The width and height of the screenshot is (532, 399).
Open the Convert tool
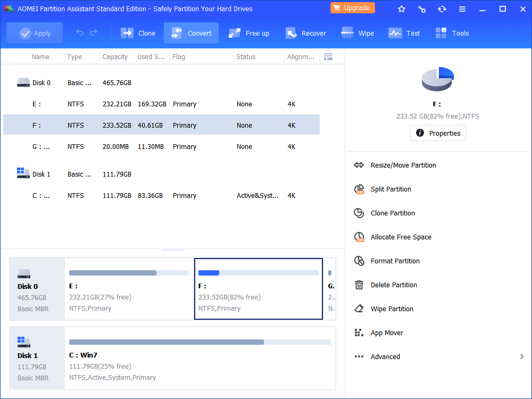pos(191,33)
